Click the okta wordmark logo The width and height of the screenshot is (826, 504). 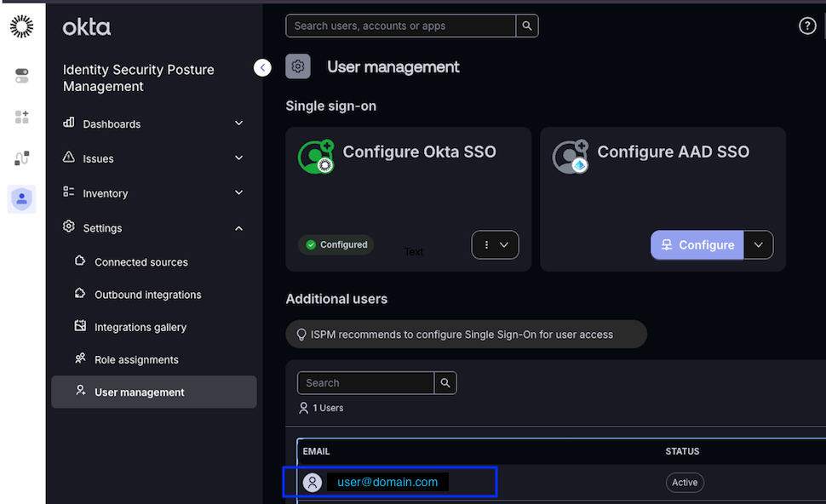click(86, 27)
